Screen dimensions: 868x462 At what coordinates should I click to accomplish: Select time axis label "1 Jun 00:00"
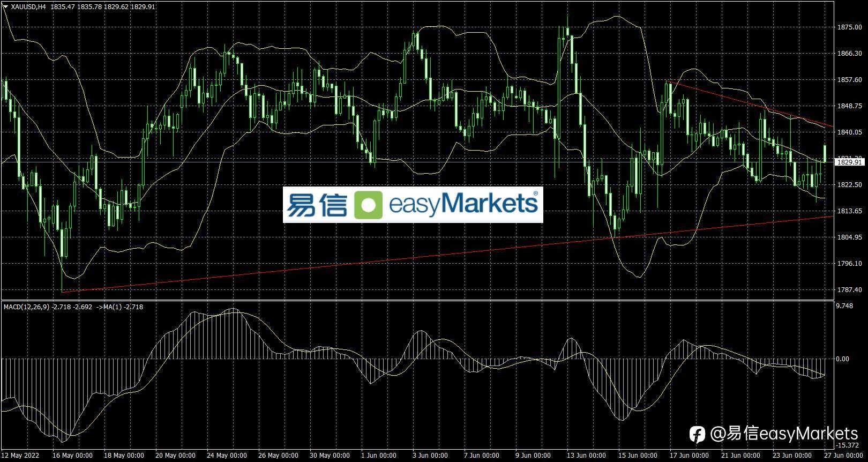click(x=379, y=456)
